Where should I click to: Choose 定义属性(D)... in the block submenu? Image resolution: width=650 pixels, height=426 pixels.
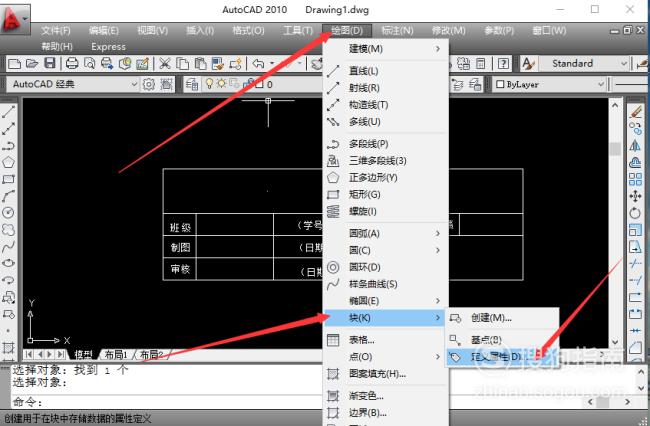[x=502, y=357]
